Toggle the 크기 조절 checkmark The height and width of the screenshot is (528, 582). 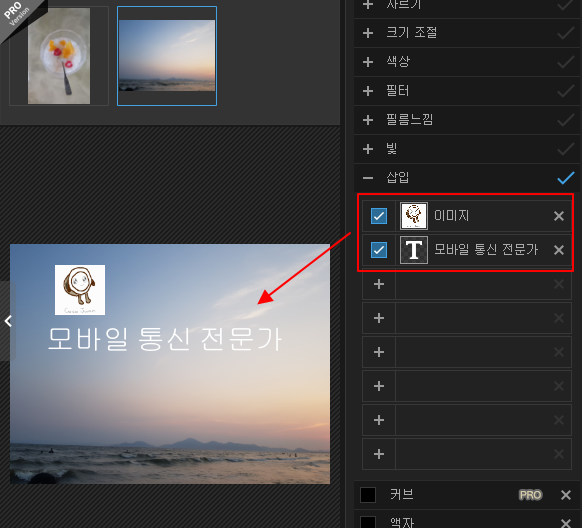coord(566,33)
